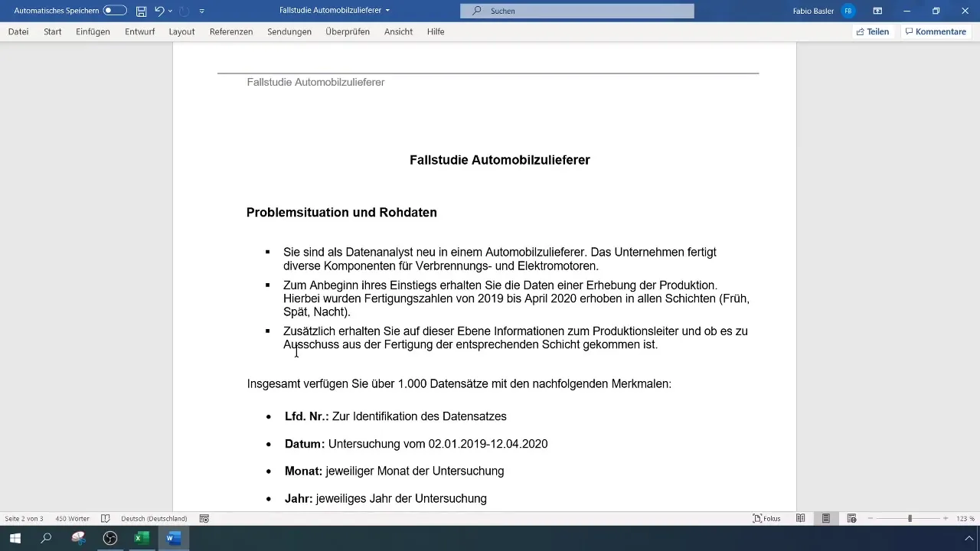
Task: Click the taskbar search magnifier icon
Action: point(46,538)
